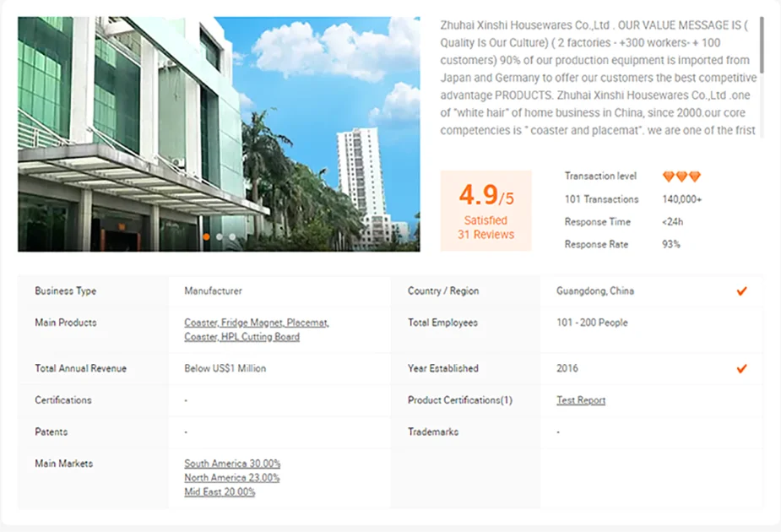Click the Manufacturer business type value
Viewport: 781px width, 532px height.
(213, 290)
